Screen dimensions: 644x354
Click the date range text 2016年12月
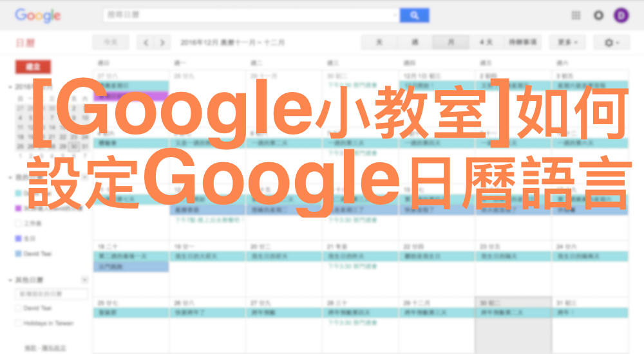click(x=199, y=42)
